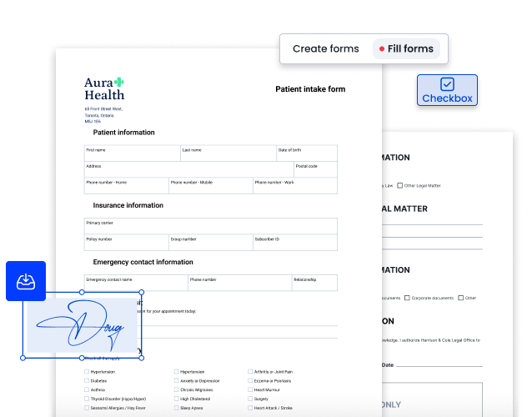
Task: Tick the Heart Murmur checkbox
Action: coord(250,389)
